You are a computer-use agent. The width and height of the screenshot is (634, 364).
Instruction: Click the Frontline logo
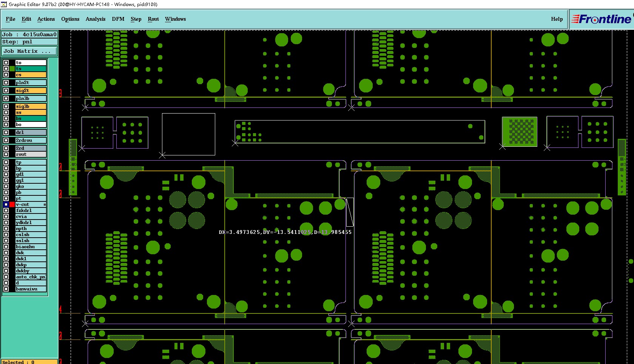click(x=602, y=19)
